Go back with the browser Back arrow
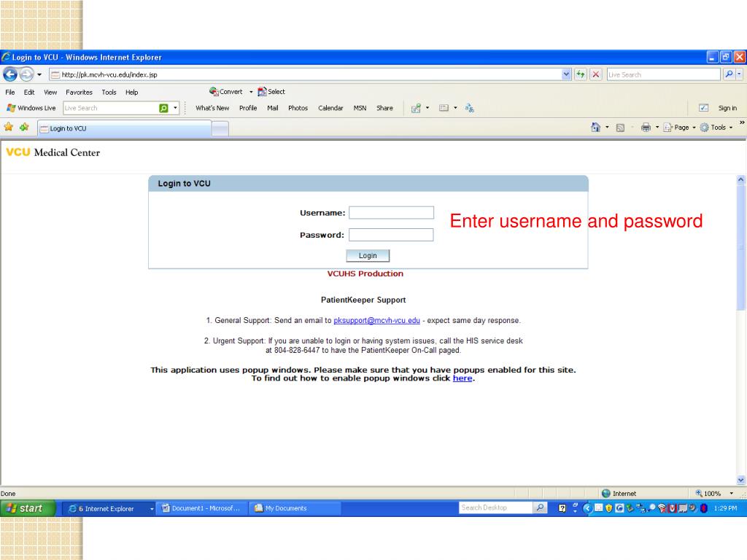The height and width of the screenshot is (560, 747). coord(10,74)
